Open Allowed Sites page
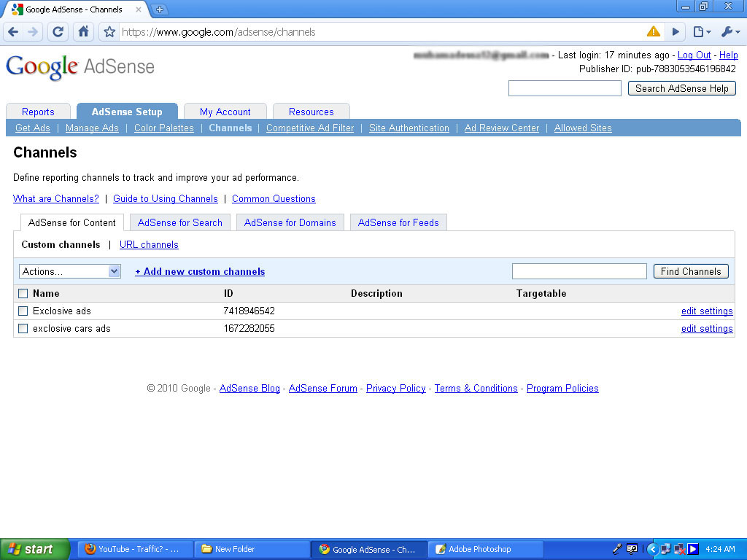Viewport: 747px width, 560px height. tap(583, 128)
